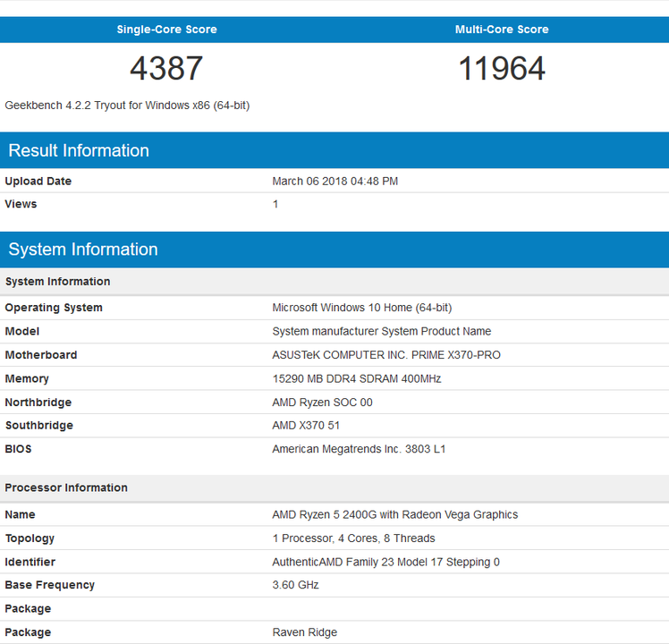The width and height of the screenshot is (669, 644).
Task: Select Microsoft Windows 10 Home (64-bit) value
Action: [362, 308]
